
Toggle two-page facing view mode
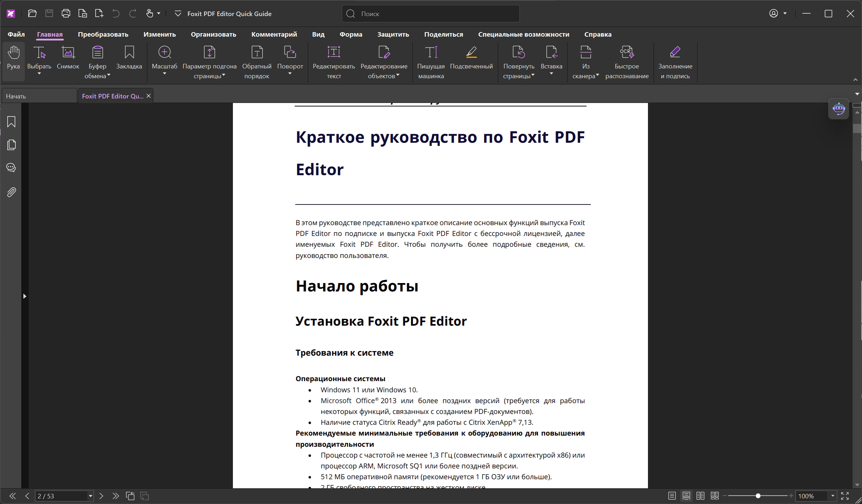click(700, 496)
